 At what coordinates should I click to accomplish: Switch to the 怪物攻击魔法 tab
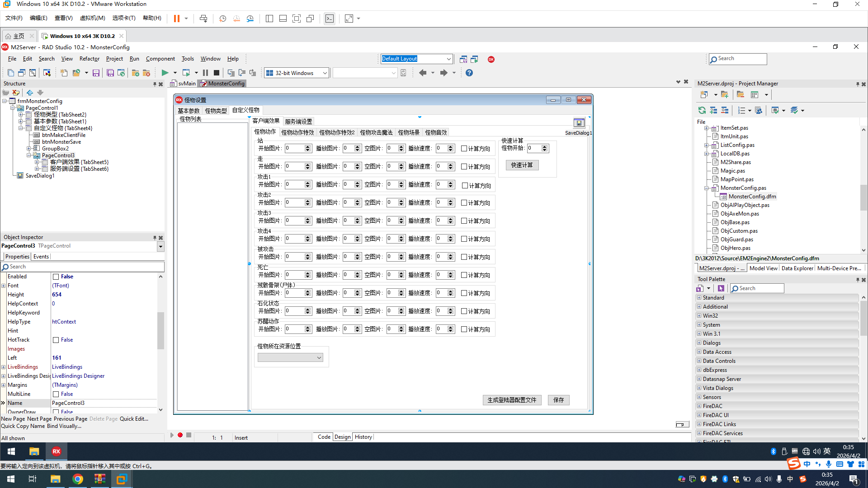376,132
